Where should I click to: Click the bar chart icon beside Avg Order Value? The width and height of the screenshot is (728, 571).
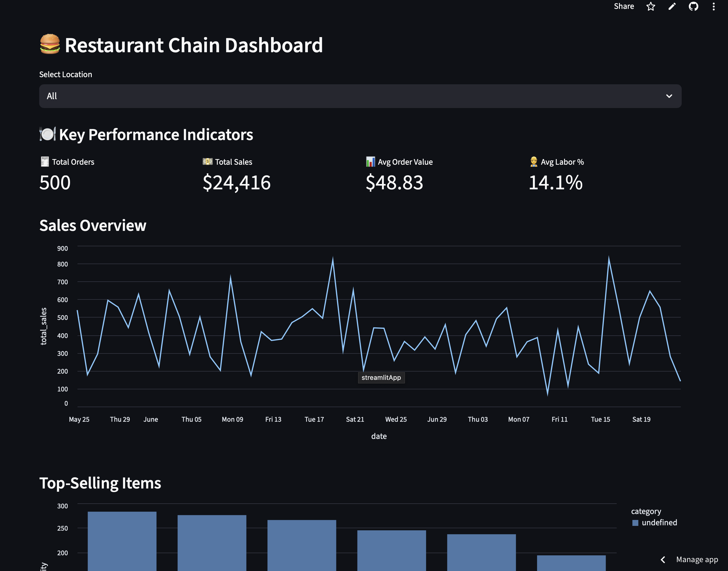coord(370,162)
